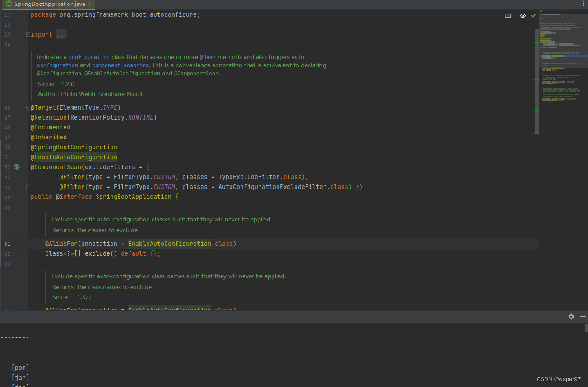Click @ComponentScan annotation on line 52
588x387 pixels.
click(x=56, y=167)
